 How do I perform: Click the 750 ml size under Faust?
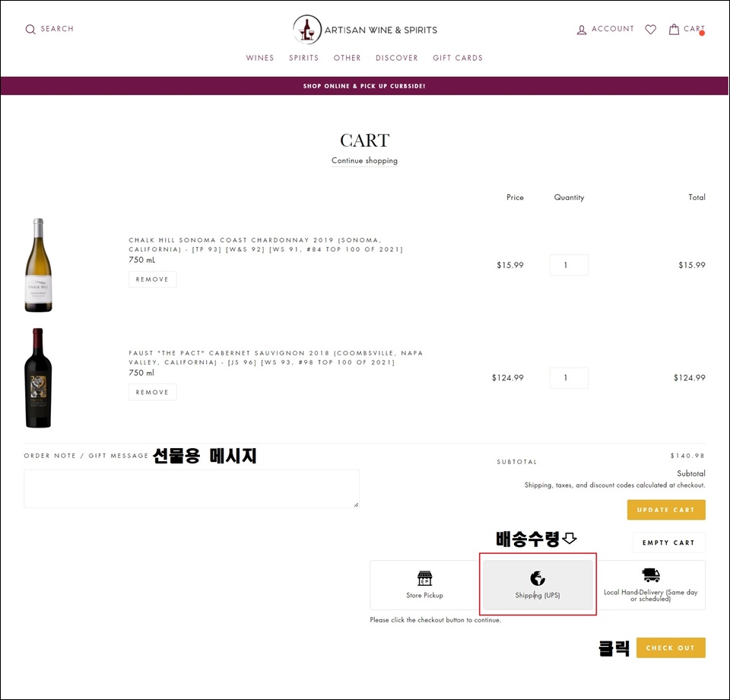coord(141,373)
